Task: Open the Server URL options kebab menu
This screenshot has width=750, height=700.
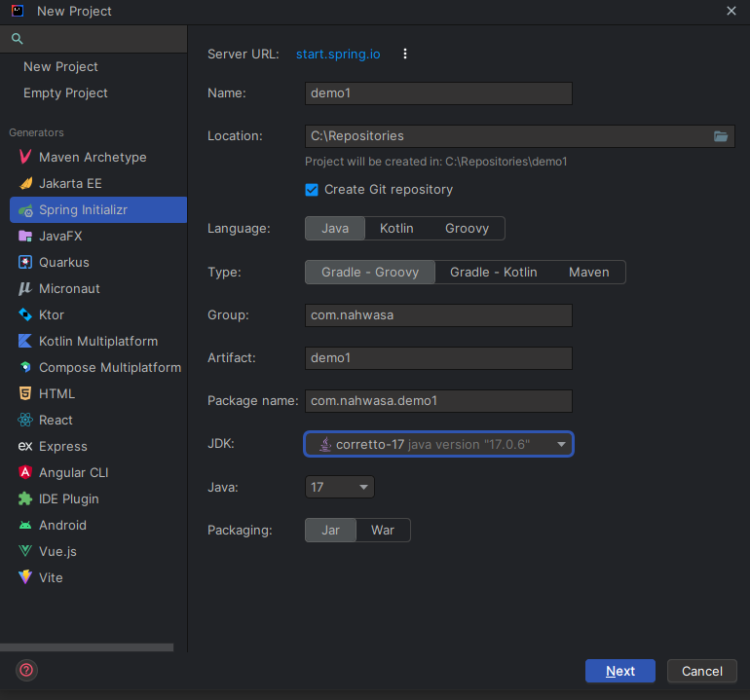Action: tap(405, 54)
